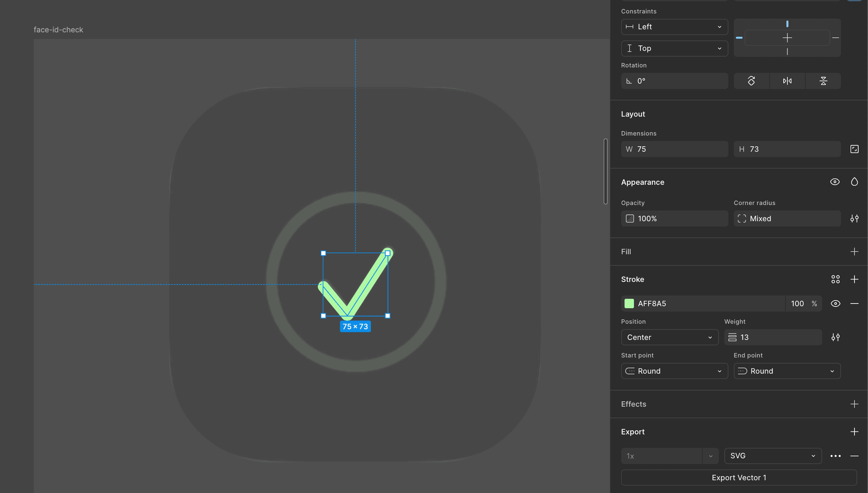Open the SVG export format dropdown
Screen dimensions: 868x493
point(773,456)
